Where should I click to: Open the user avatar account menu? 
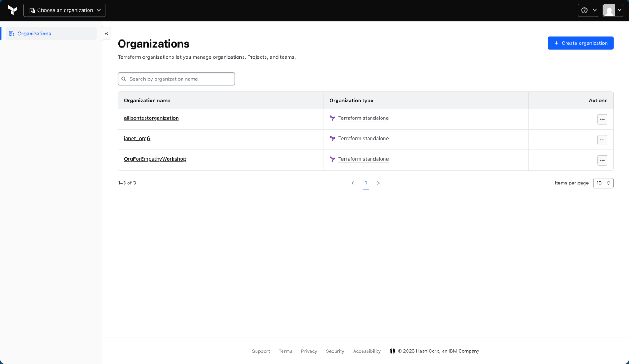click(x=613, y=10)
